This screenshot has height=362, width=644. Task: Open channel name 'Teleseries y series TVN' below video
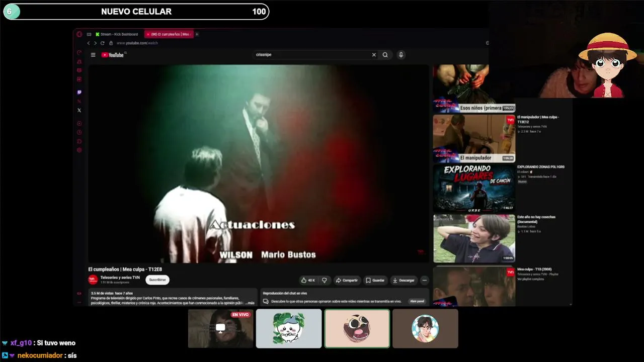[120, 278]
